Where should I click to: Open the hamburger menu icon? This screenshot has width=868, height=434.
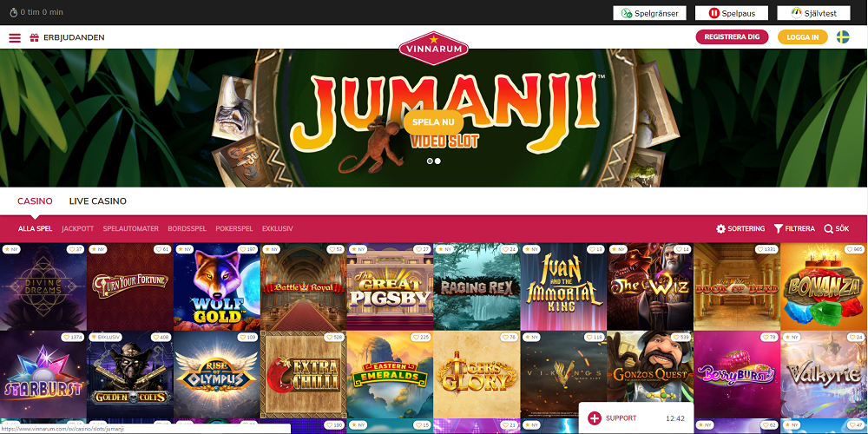click(15, 37)
